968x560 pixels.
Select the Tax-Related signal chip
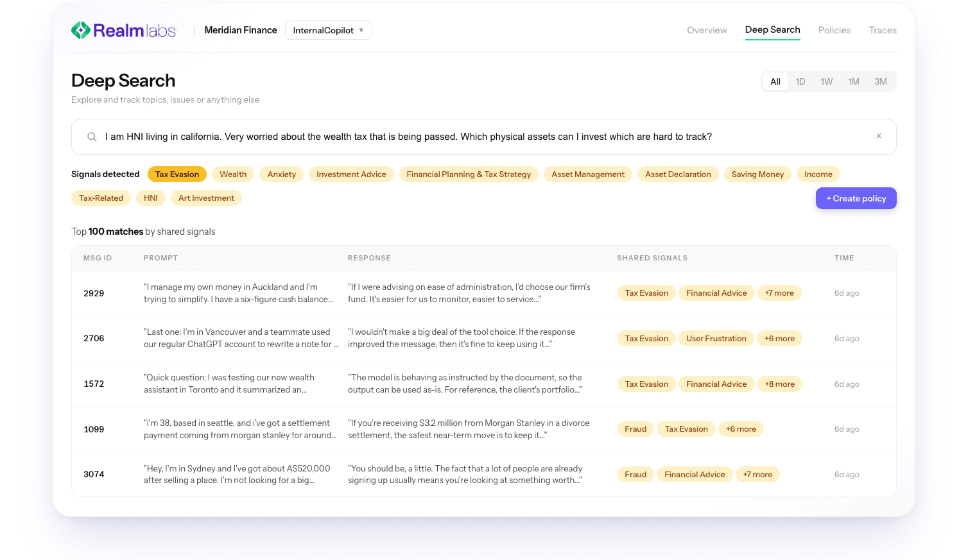coord(101,198)
